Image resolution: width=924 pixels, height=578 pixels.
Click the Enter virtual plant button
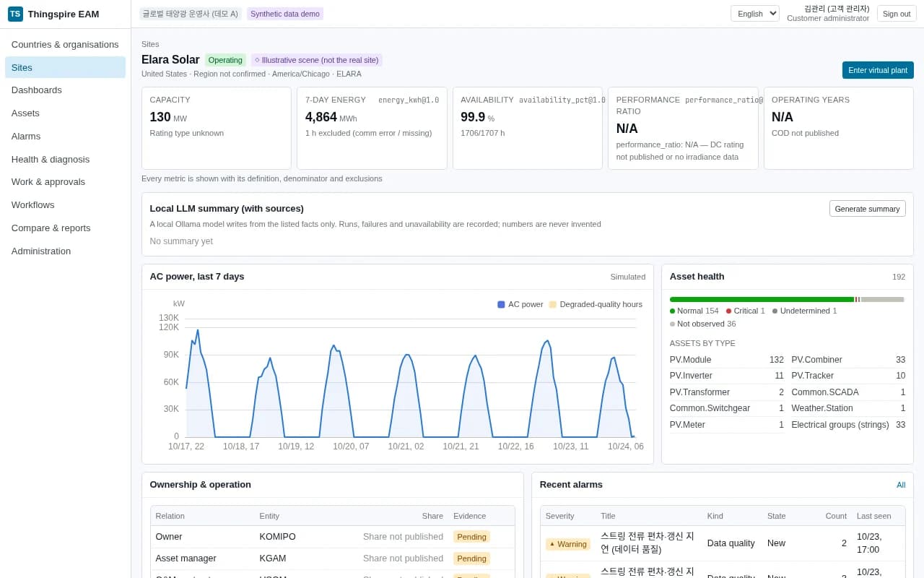(878, 70)
